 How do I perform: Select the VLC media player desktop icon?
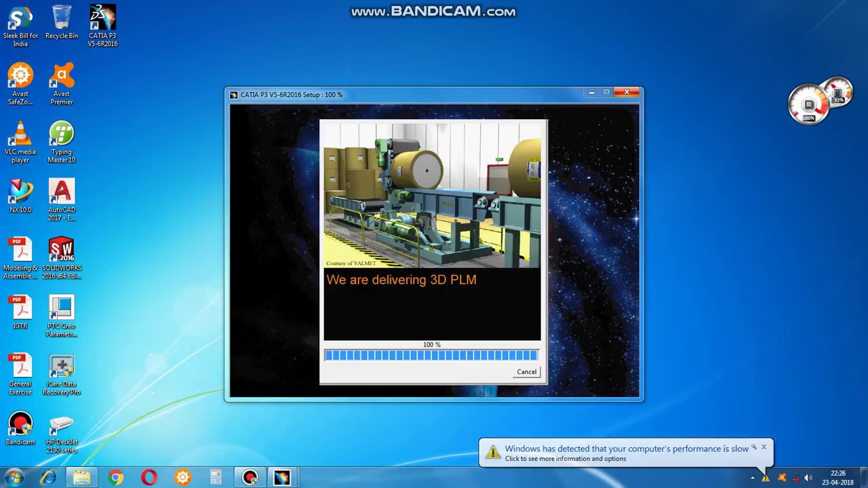(20, 142)
